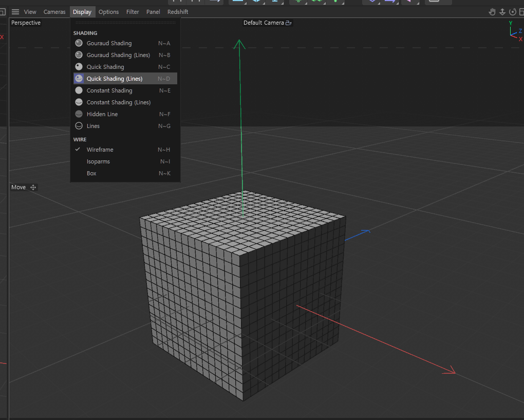This screenshot has width=524, height=420.
Task: Click the green Y-axis arrow handle
Action: coord(239,45)
